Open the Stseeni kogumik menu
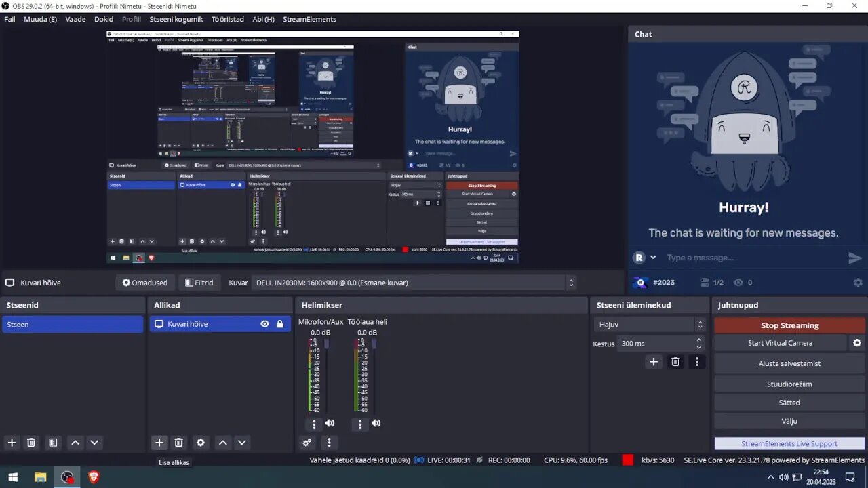Screen dimensions: 868x488 tap(176, 19)
